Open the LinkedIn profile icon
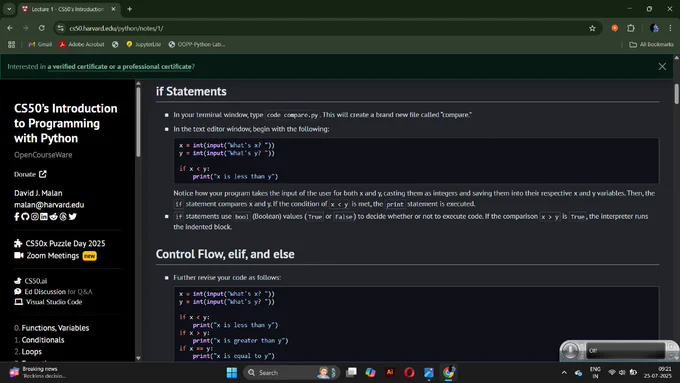 44,216
